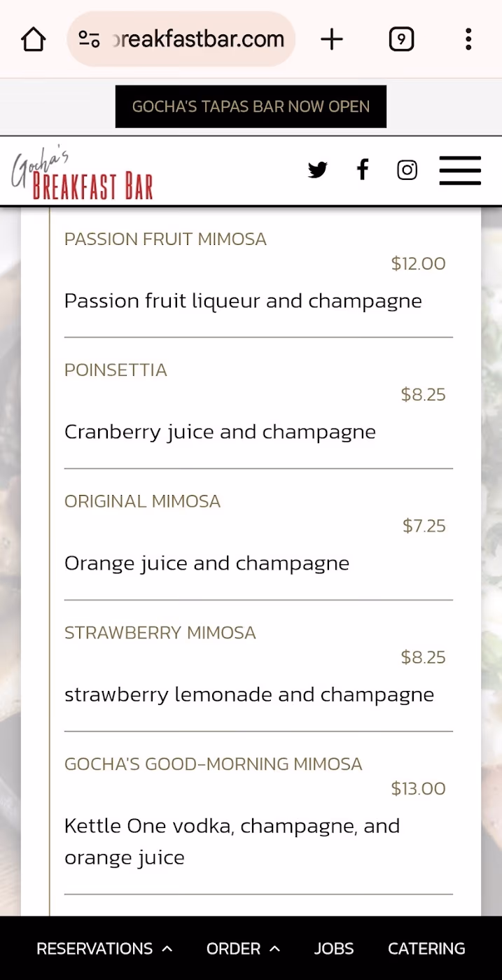502x980 pixels.
Task: Click Gocha's Tapas Bar Now Open banner
Action: [x=251, y=106]
